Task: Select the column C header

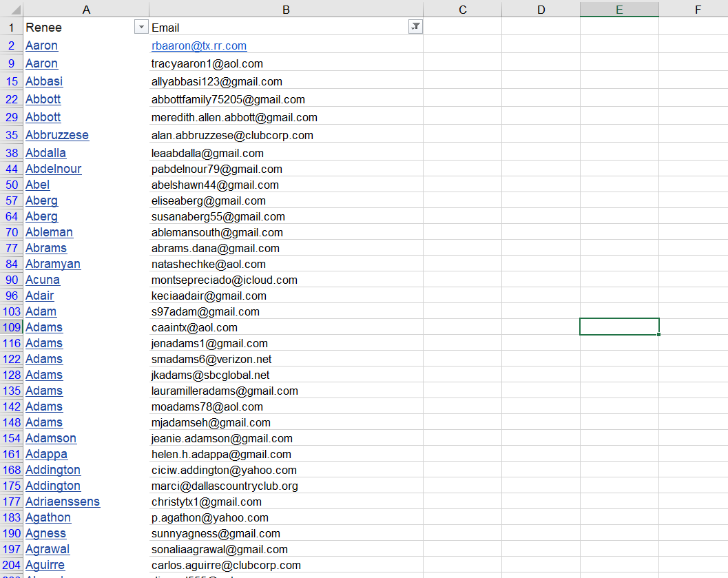Action: 462,9
